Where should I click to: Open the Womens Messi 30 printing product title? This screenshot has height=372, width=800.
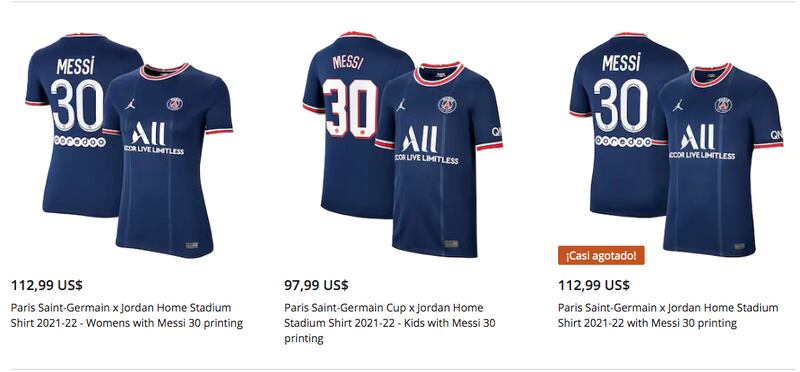(127, 315)
